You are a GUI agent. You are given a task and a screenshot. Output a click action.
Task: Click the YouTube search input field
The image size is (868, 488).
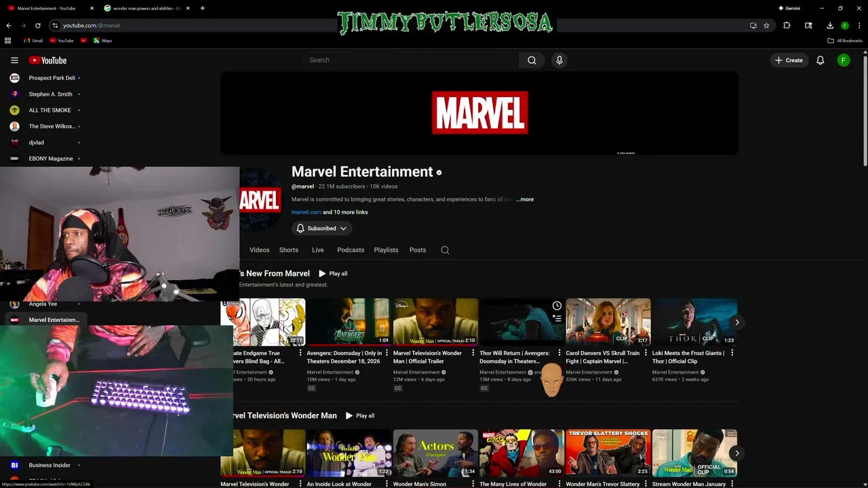412,60
